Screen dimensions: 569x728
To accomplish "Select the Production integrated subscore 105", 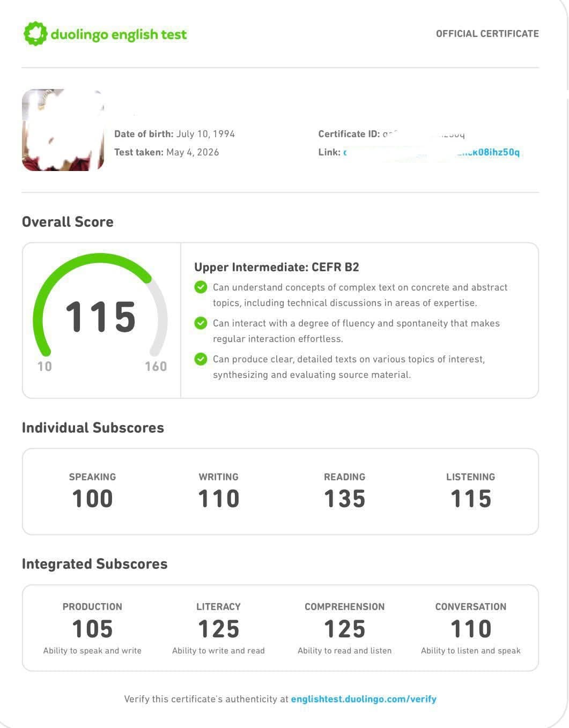I will [92, 629].
